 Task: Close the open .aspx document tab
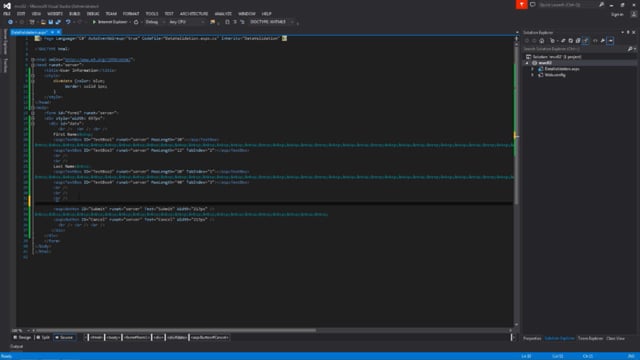coord(58,32)
